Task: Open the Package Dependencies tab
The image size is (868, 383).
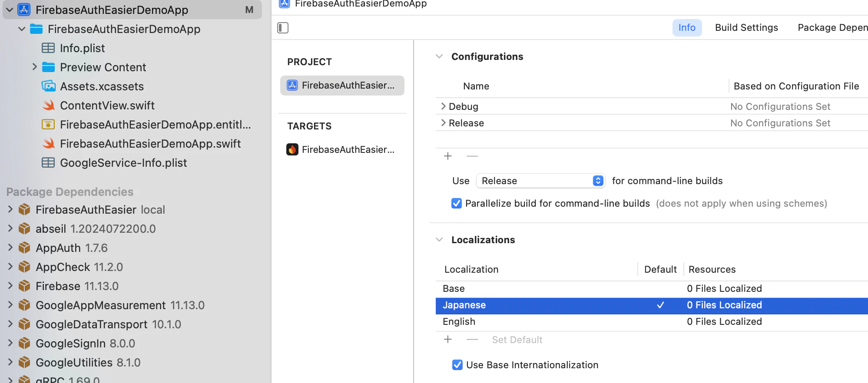Action: (832, 28)
